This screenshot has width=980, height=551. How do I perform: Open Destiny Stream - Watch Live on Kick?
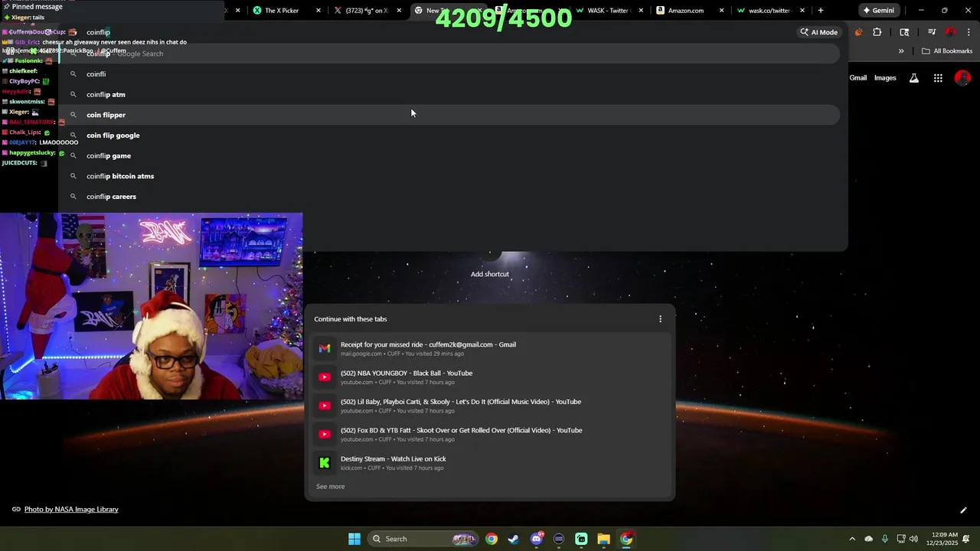tap(490, 463)
